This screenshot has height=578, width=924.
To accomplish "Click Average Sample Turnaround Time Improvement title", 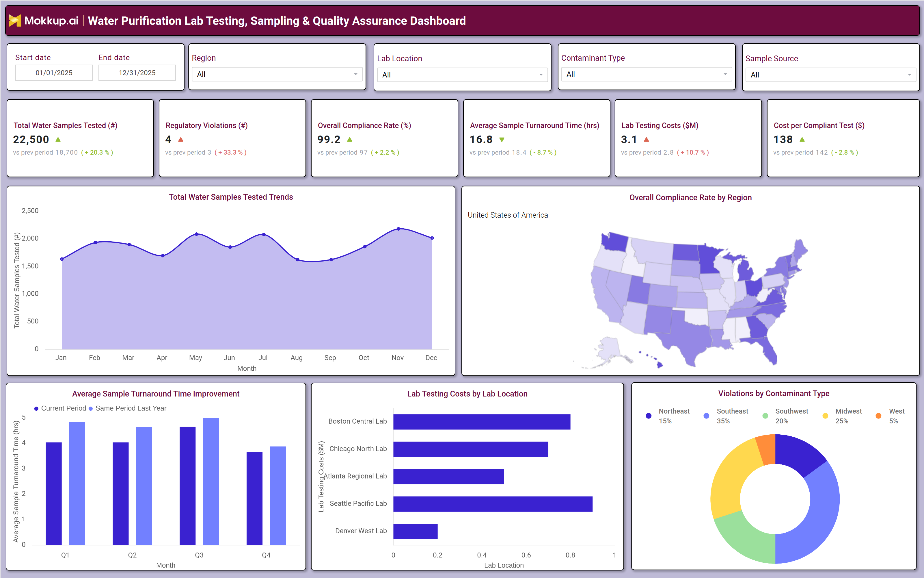I will 156,394.
